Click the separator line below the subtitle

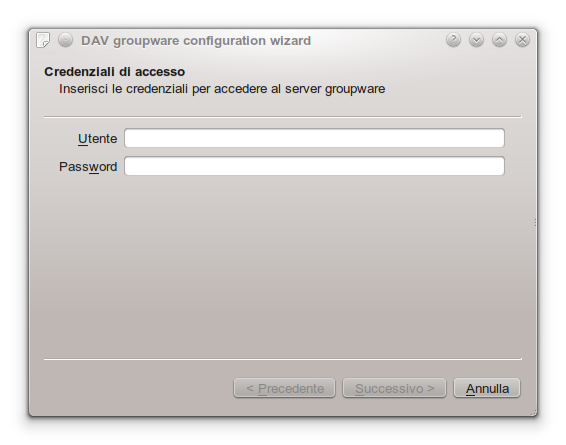point(283,117)
